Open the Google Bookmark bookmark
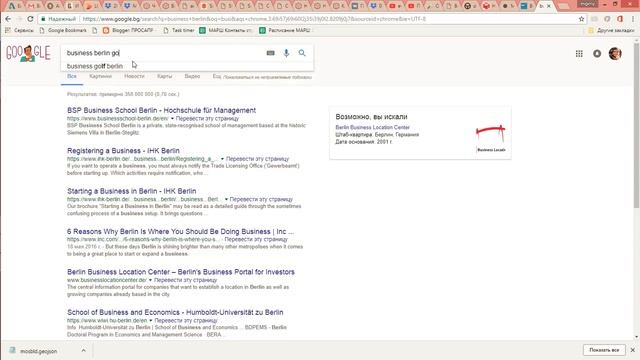The height and width of the screenshot is (360, 640). pyautogui.click(x=63, y=30)
